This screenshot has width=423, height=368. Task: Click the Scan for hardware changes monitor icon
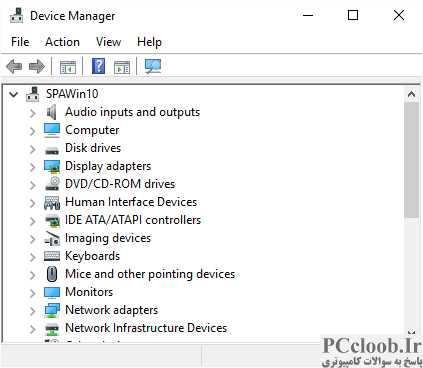click(x=153, y=66)
